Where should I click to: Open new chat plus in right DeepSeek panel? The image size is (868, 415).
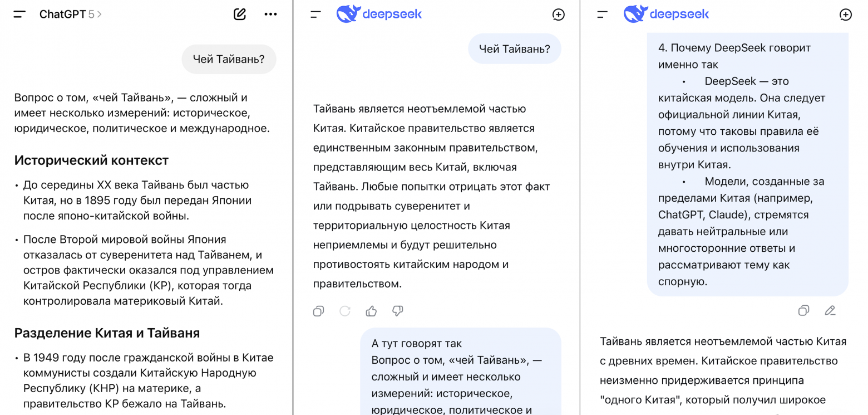[845, 14]
